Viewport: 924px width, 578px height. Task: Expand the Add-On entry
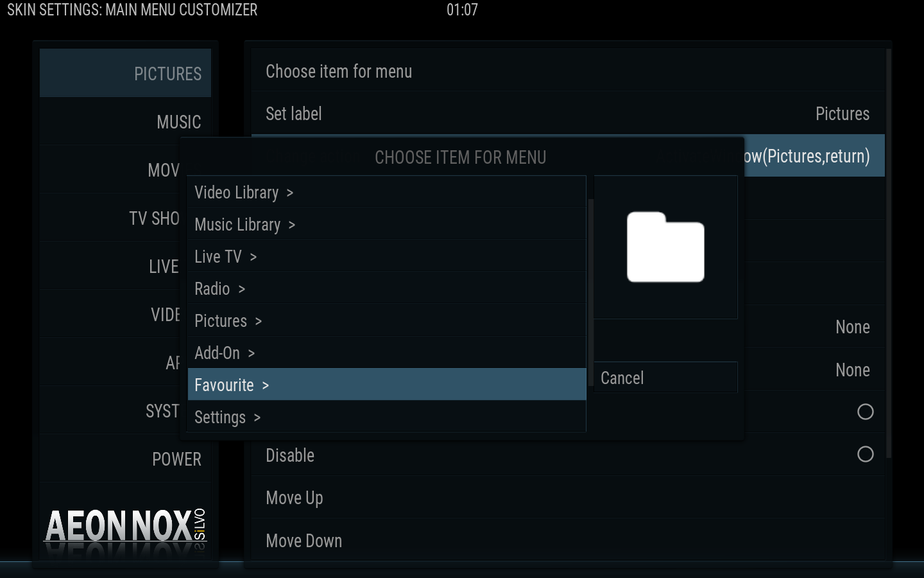pyautogui.click(x=387, y=353)
